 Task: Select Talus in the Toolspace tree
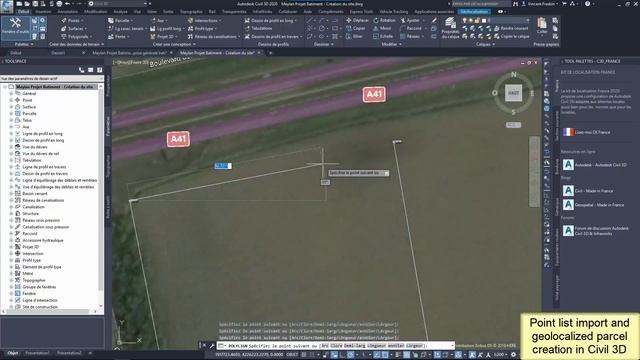[27, 120]
